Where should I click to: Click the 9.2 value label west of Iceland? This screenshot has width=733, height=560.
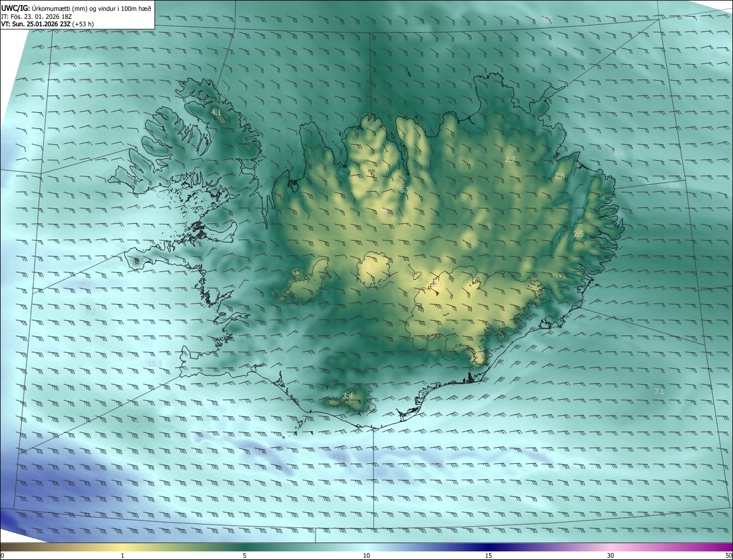click(90, 312)
